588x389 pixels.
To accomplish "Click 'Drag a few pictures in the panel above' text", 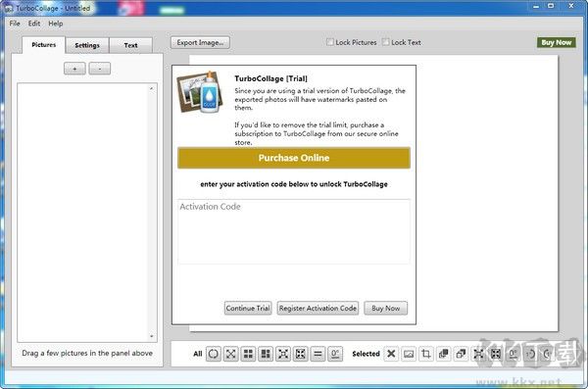I will point(87,353).
